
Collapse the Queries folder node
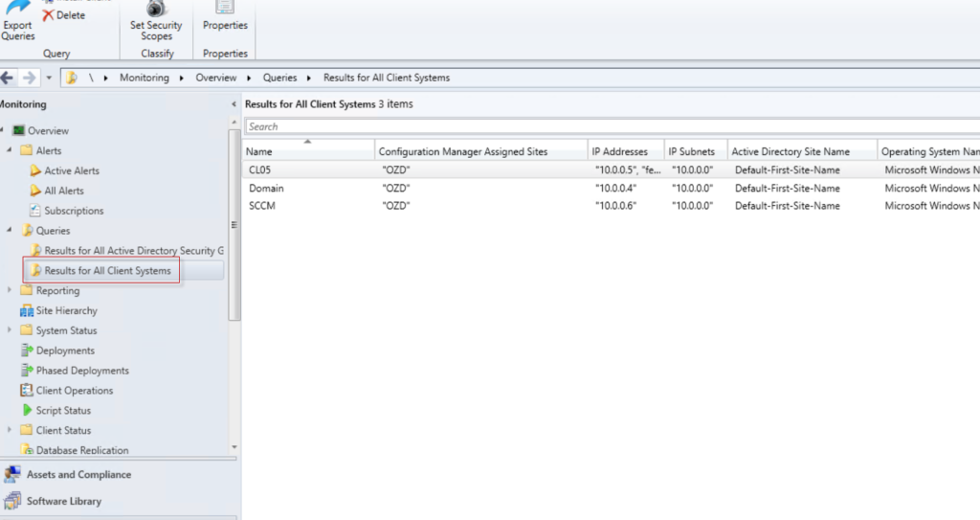(10, 230)
